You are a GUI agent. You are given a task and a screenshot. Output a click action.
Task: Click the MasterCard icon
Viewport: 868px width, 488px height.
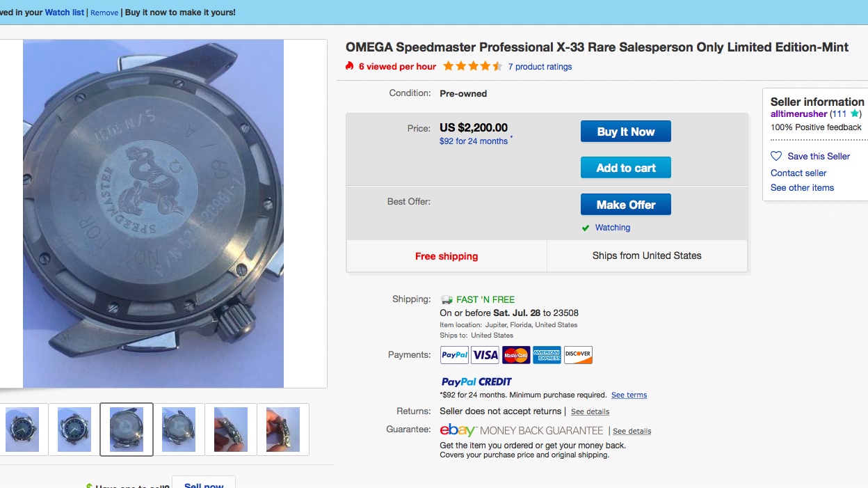tap(516, 355)
